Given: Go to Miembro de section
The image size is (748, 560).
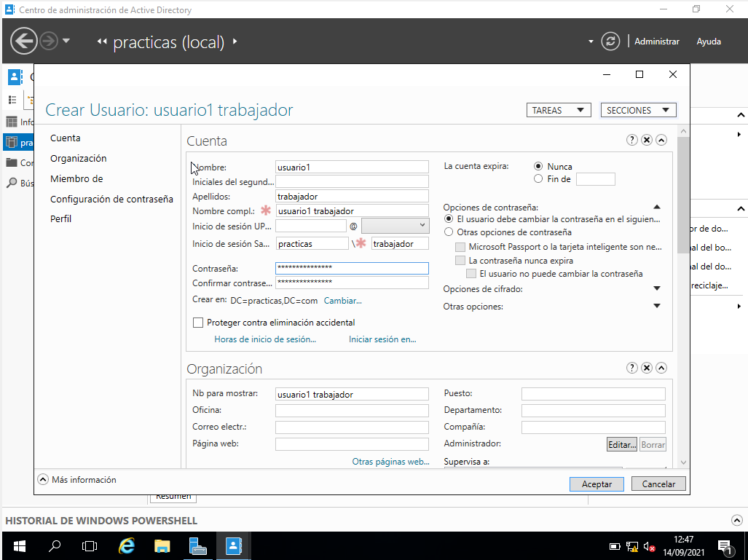Looking at the screenshot, I should click(x=76, y=179).
